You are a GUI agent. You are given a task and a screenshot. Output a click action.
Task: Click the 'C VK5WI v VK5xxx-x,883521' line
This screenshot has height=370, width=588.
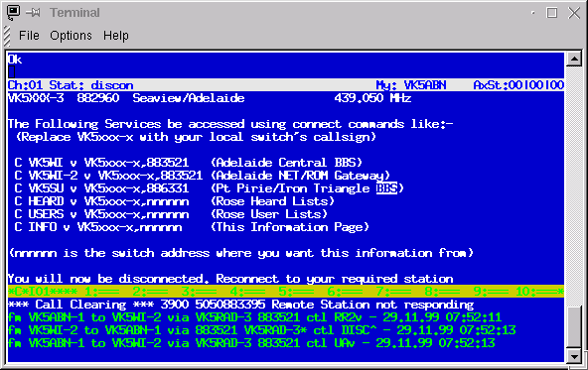point(189,163)
